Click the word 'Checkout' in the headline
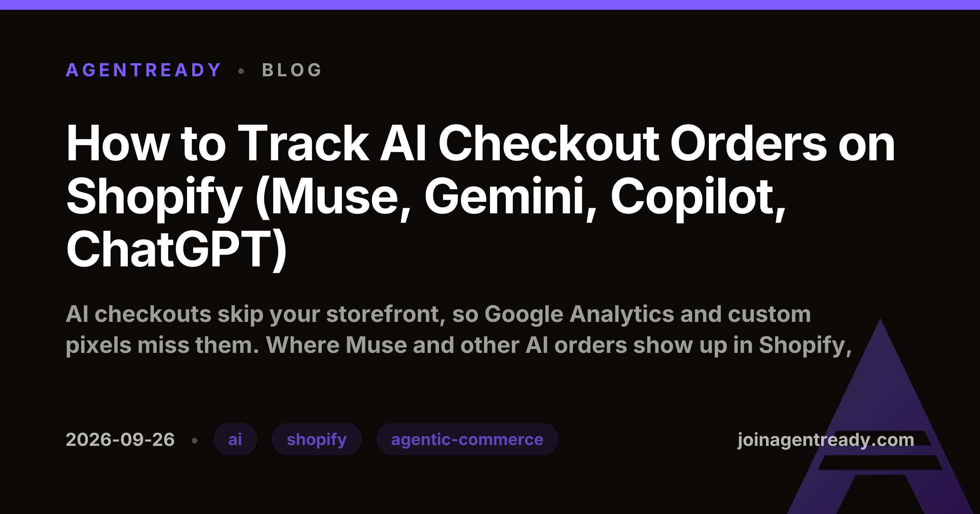980x514 pixels. coord(549,144)
